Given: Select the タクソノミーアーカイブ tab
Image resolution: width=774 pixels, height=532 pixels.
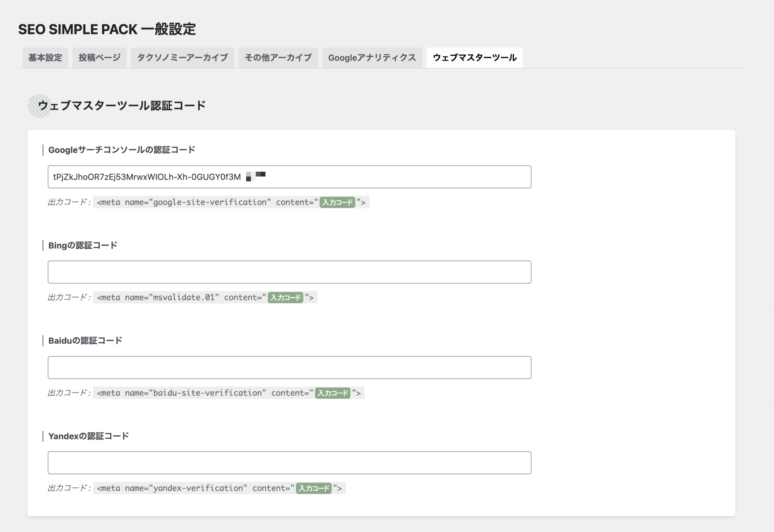Looking at the screenshot, I should [x=183, y=57].
